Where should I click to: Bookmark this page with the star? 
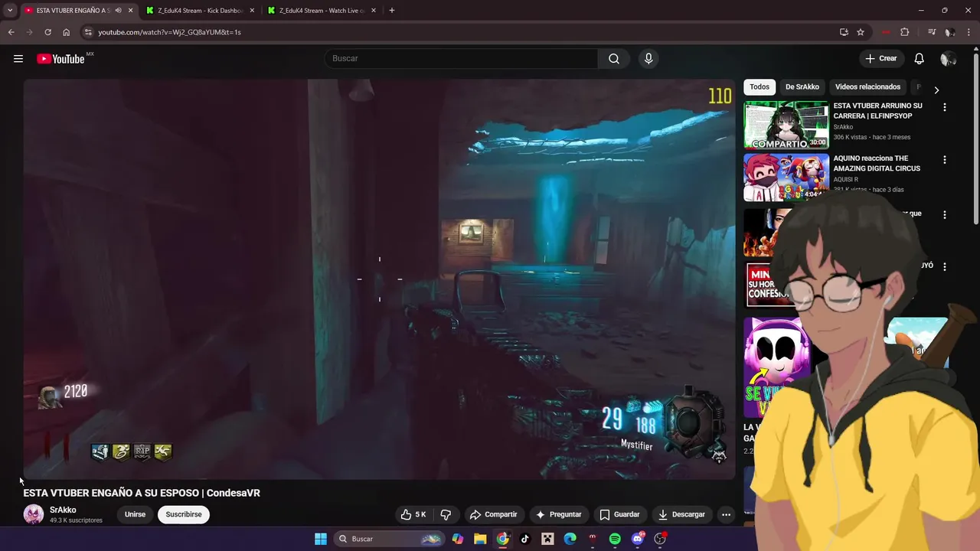(861, 32)
